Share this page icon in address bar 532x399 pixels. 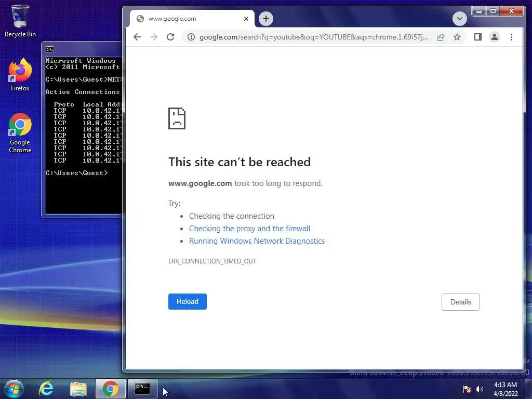tap(441, 37)
